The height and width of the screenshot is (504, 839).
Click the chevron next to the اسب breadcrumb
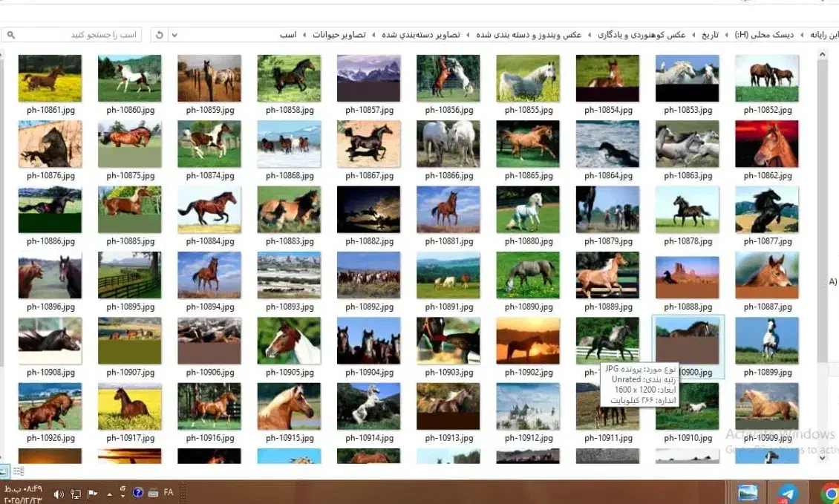coord(306,34)
